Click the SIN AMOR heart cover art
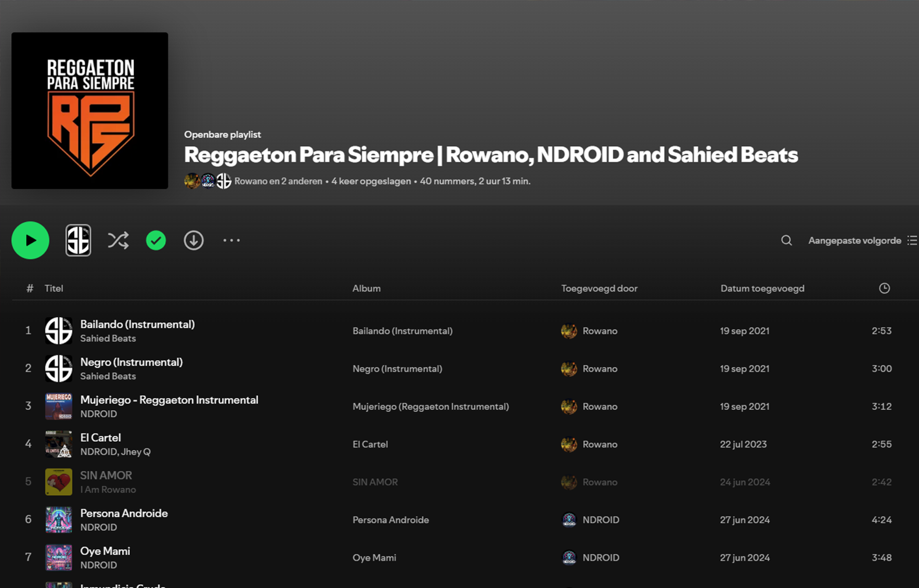Screen dimensions: 919x588 coord(58,481)
